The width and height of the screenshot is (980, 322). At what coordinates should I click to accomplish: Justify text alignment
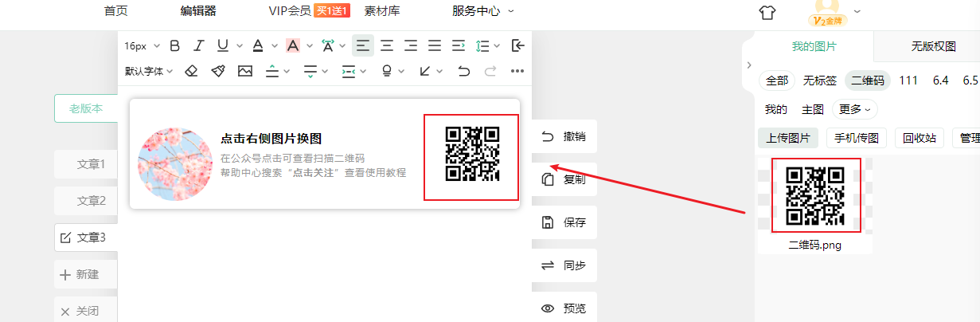click(x=435, y=45)
